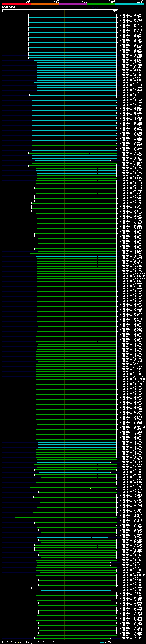Select hit label UniRef100_C1MUU8
The height and width of the screenshot is (644, 146).
click(x=131, y=161)
